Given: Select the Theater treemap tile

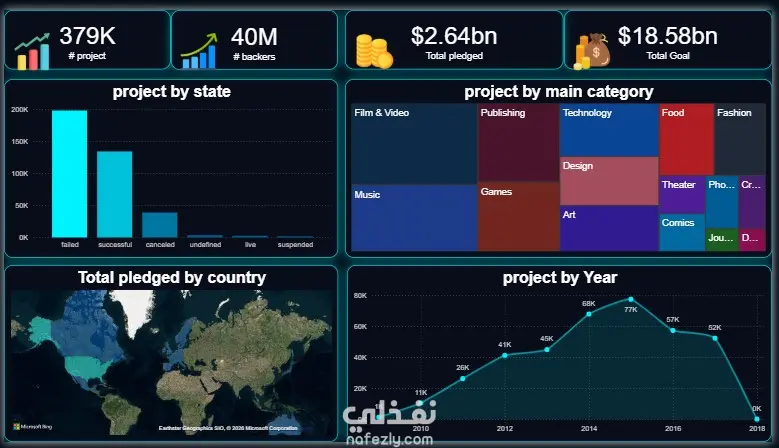Looking at the screenshot, I should pyautogui.click(x=682, y=195).
